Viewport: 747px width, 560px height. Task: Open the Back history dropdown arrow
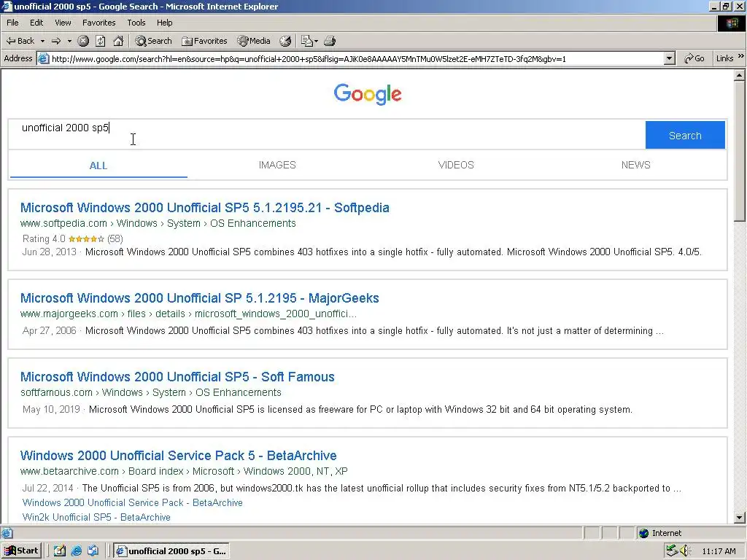(x=42, y=41)
